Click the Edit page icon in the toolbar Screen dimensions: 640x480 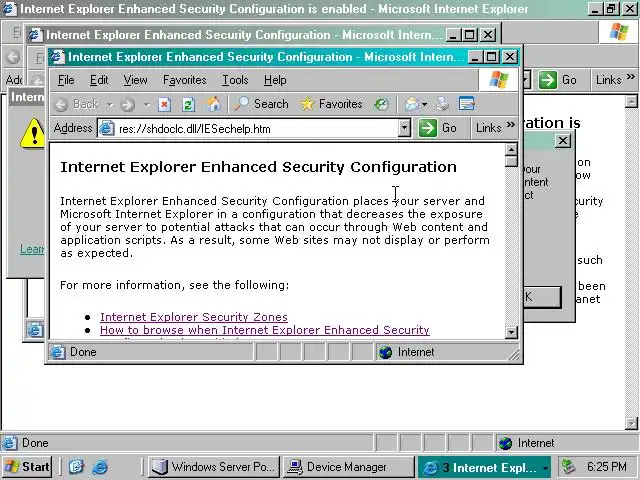(x=467, y=104)
